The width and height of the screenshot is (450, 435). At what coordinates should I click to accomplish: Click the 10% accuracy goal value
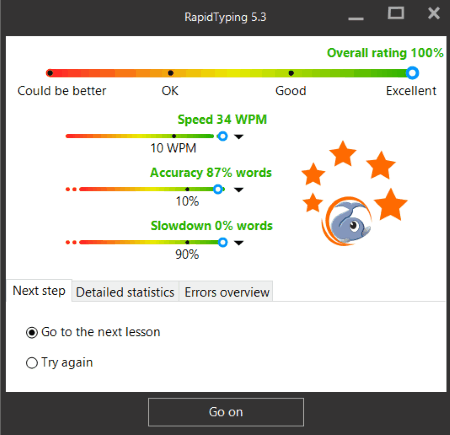coord(187,201)
